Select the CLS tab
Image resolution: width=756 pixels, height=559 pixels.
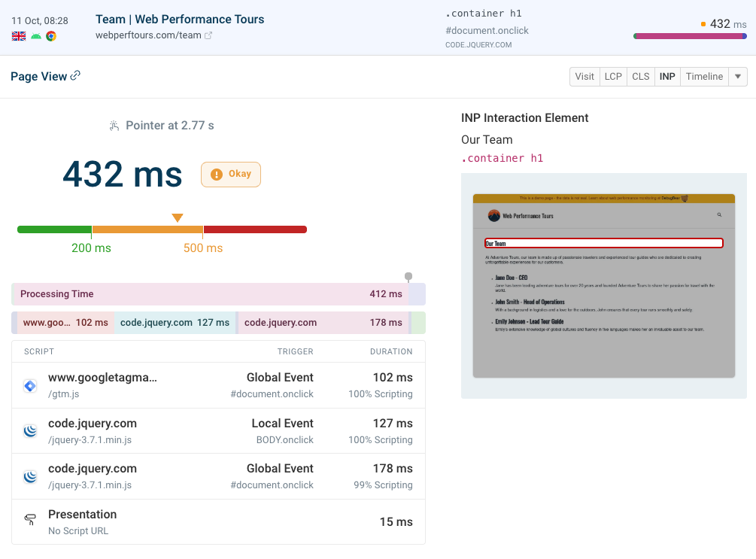tap(640, 77)
